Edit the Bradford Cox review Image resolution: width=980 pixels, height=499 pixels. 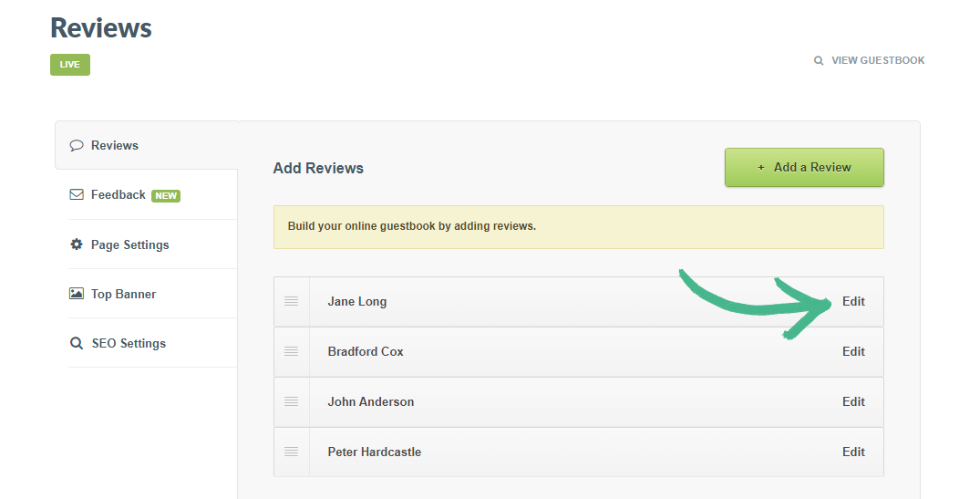pyautogui.click(x=853, y=351)
